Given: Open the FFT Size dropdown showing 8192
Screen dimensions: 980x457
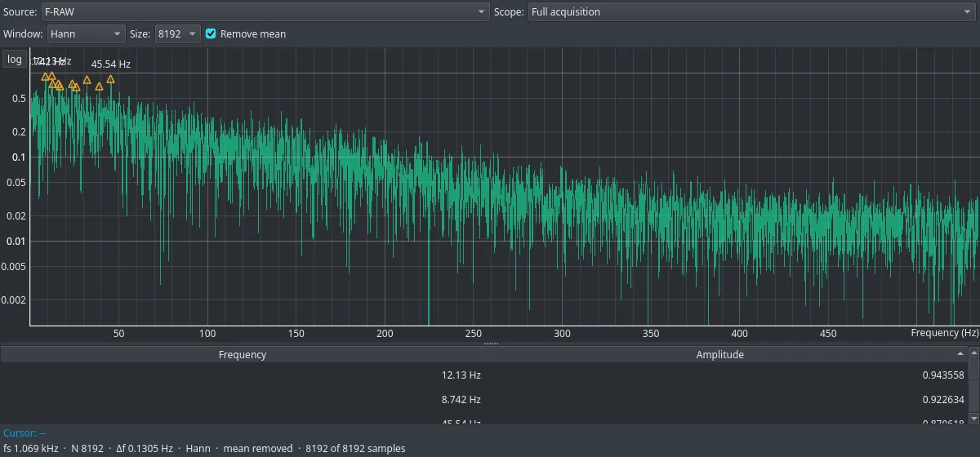Looking at the screenshot, I should [x=177, y=33].
